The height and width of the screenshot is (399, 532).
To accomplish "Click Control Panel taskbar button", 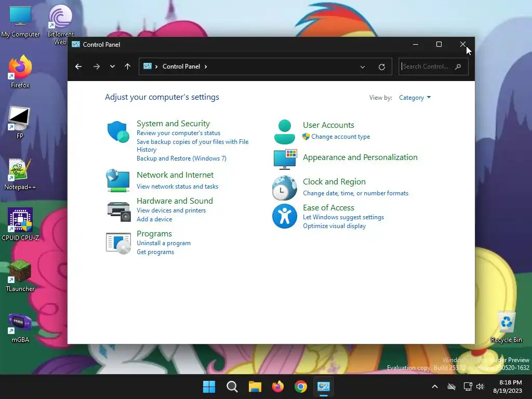I will [323, 387].
